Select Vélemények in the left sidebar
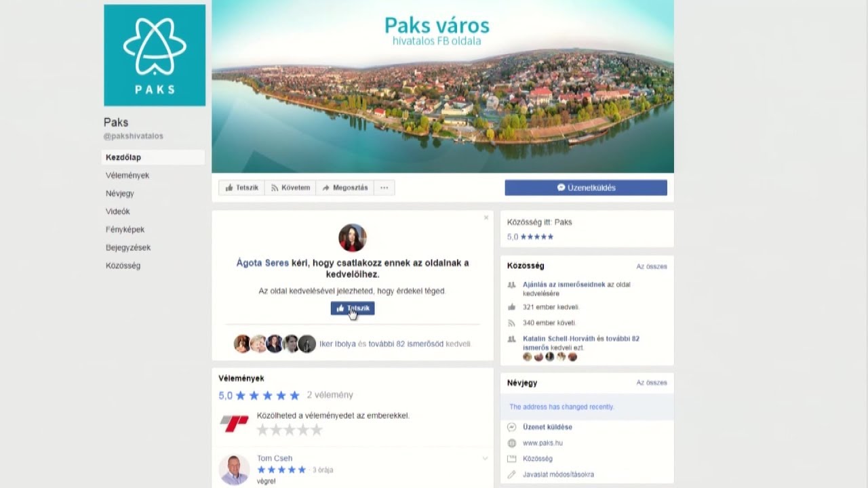This screenshot has width=868, height=488. tap(127, 176)
